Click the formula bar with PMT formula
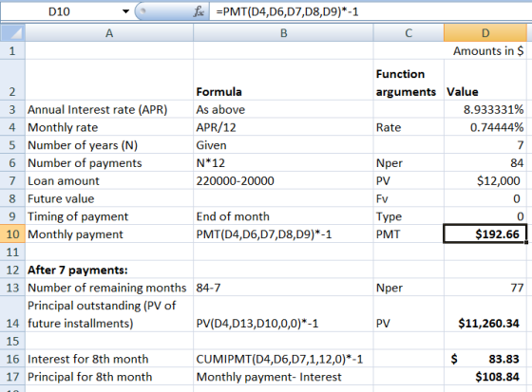 tap(370, 12)
